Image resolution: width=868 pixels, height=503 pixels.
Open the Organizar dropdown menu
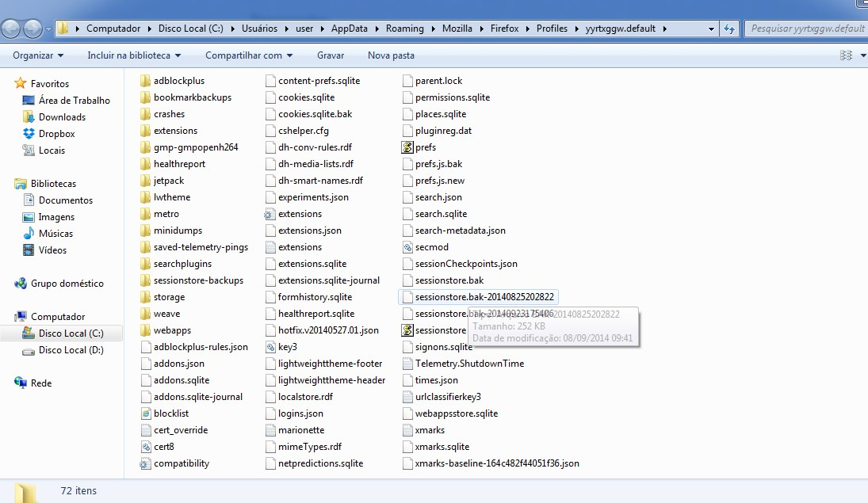click(x=38, y=55)
